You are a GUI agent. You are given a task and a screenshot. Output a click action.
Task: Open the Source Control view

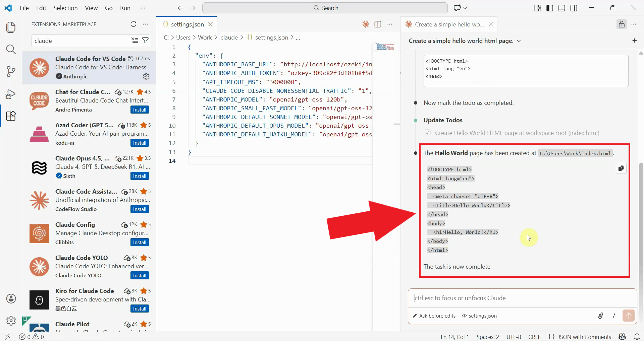11,71
